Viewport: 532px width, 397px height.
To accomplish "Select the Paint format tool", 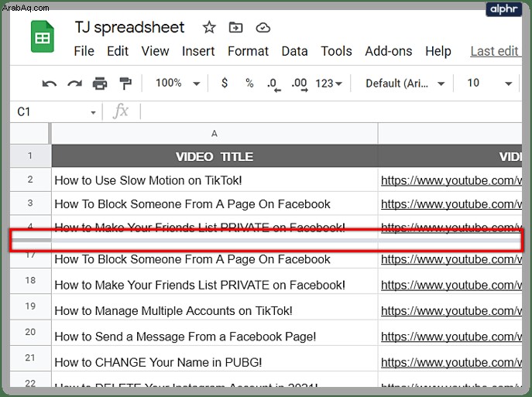I will coord(125,84).
